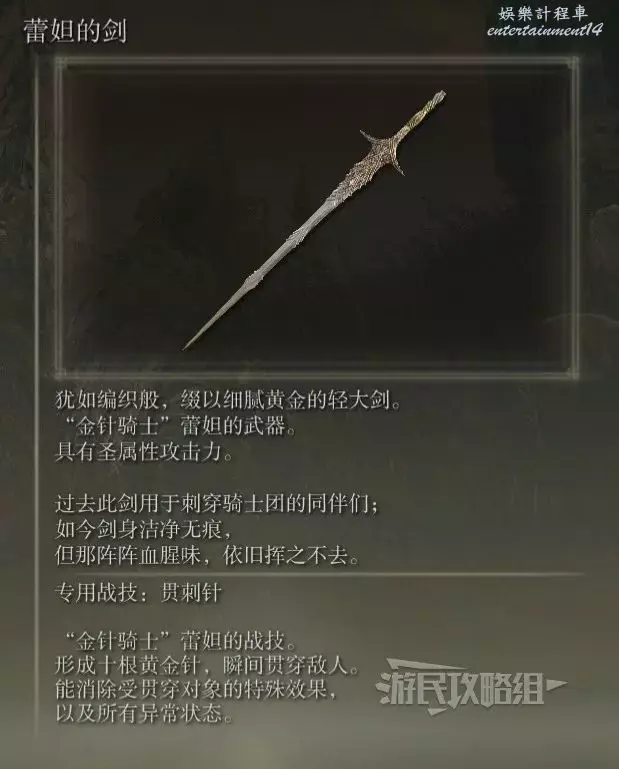This screenshot has height=769, width=619.
Task: Click the divider line above 专用战技
Action: (x=319, y=573)
